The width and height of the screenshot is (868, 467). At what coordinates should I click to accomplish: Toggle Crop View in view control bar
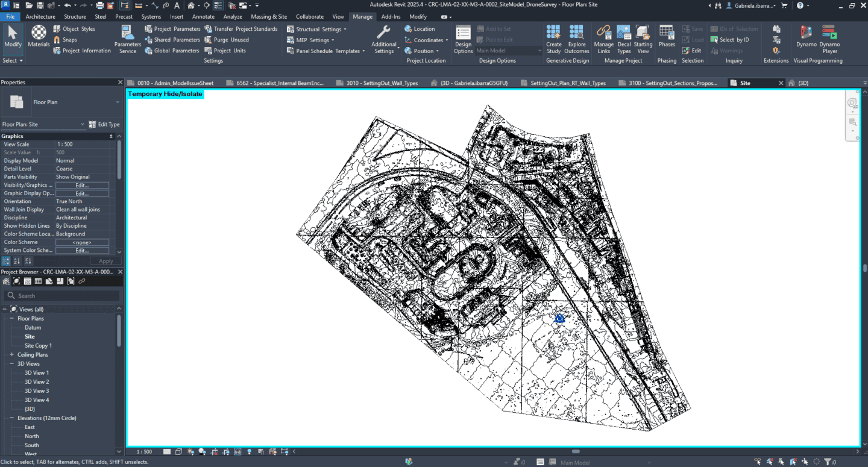(x=214, y=451)
